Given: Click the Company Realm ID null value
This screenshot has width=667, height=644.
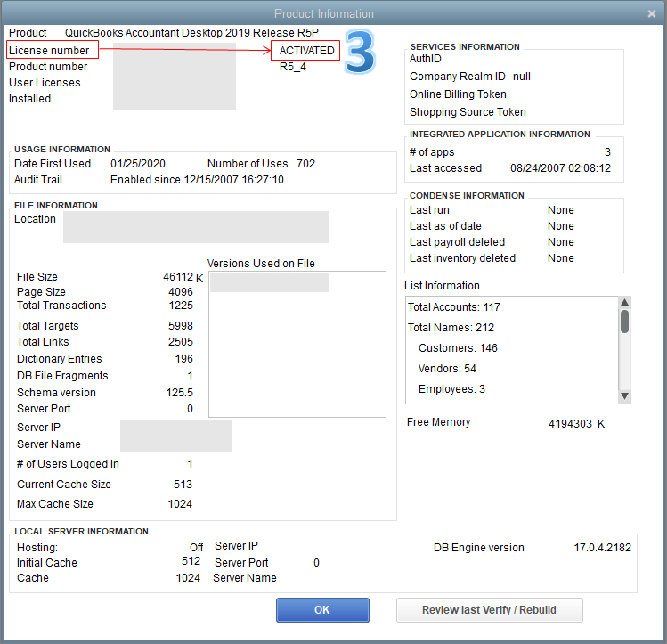Looking at the screenshot, I should [x=522, y=77].
